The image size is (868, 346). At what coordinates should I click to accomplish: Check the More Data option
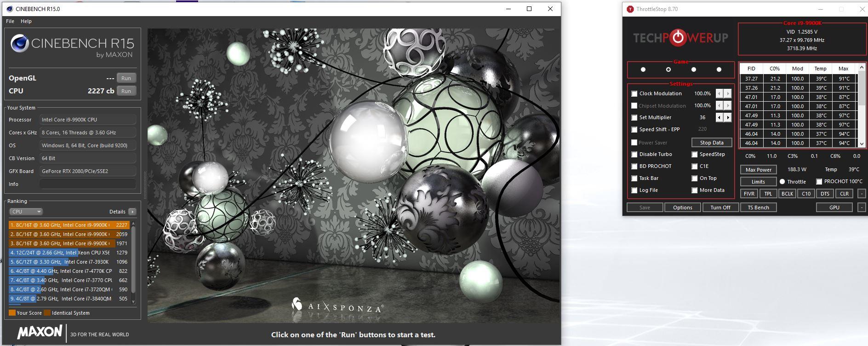695,190
